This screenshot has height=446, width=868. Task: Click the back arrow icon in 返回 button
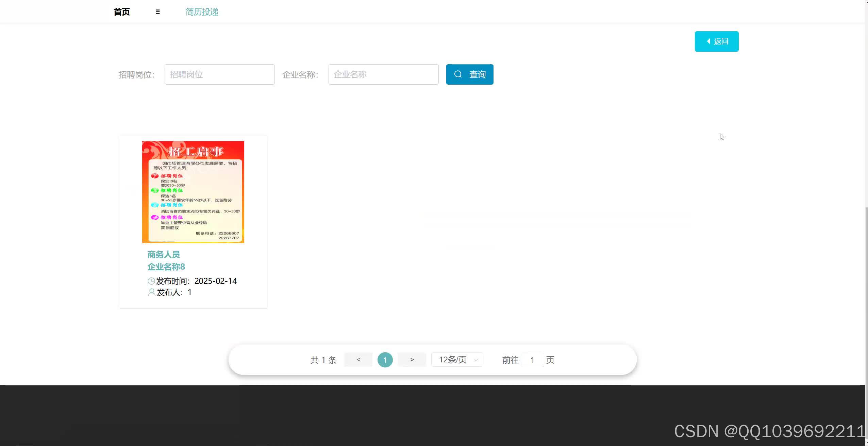[x=709, y=41]
